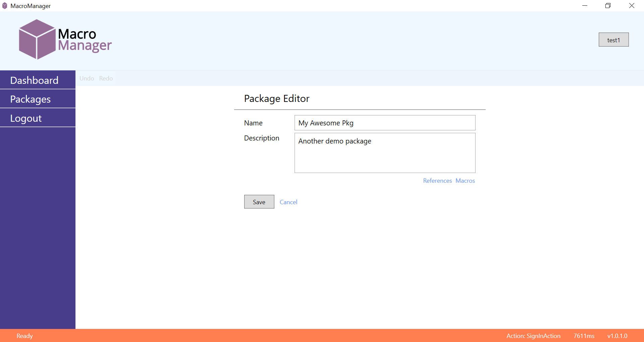Click the Name field containing My Awesome Pkg
Image resolution: width=644 pixels, height=342 pixels.
385,123
